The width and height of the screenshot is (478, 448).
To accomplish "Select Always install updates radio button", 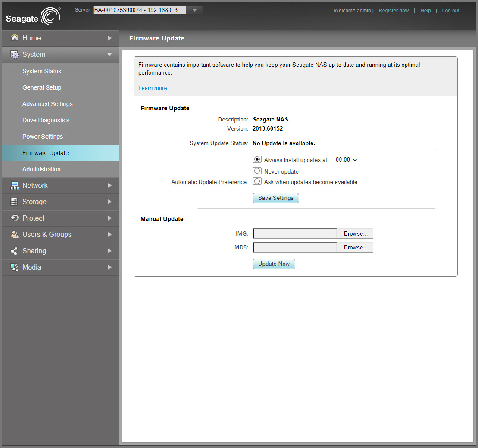I will 257,159.
